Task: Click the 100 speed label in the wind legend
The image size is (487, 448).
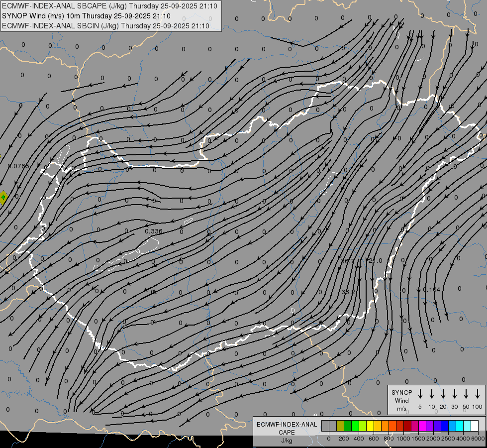Action: pyautogui.click(x=478, y=407)
